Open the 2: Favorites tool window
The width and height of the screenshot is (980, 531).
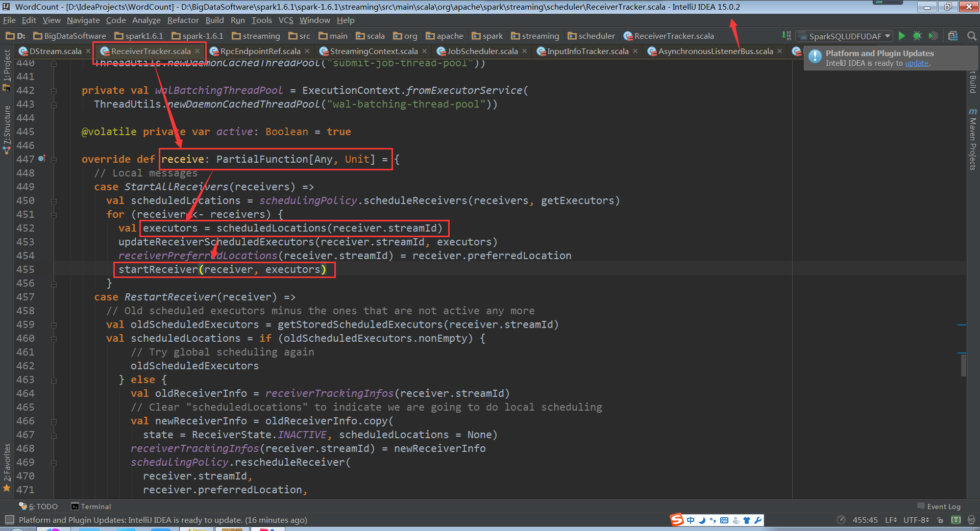click(7, 467)
